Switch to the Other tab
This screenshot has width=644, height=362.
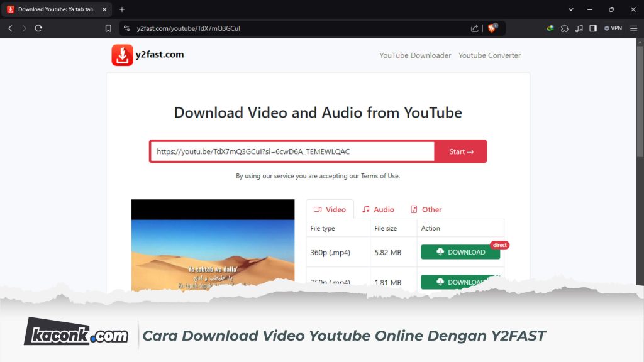pos(426,209)
